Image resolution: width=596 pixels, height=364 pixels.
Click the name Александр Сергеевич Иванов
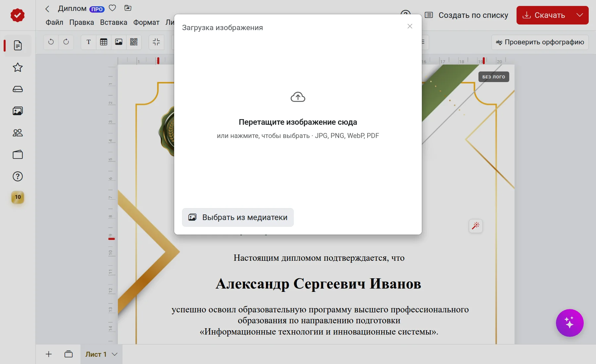[318, 284]
